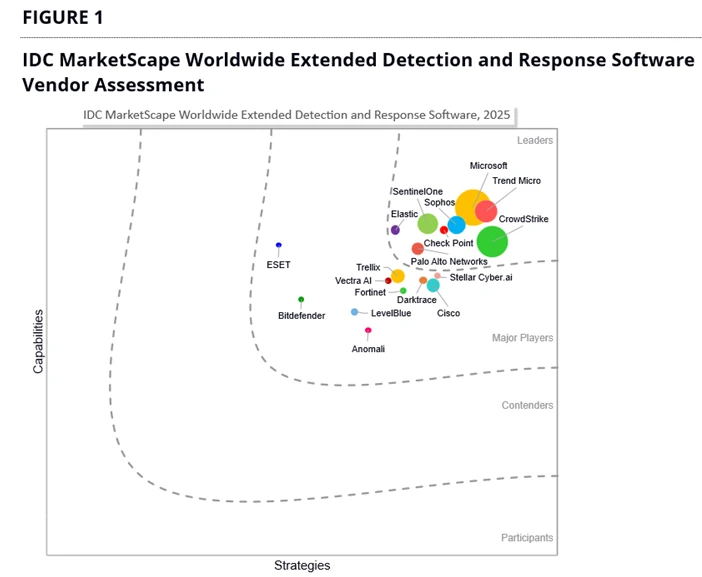The height and width of the screenshot is (577, 702).
Task: Select the purple Elastic dot
Action: click(x=395, y=230)
